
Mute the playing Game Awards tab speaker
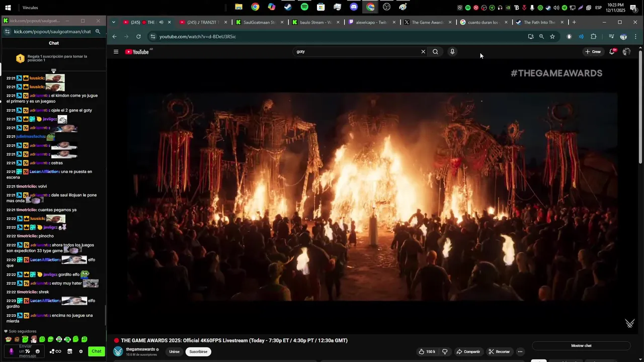(162, 22)
